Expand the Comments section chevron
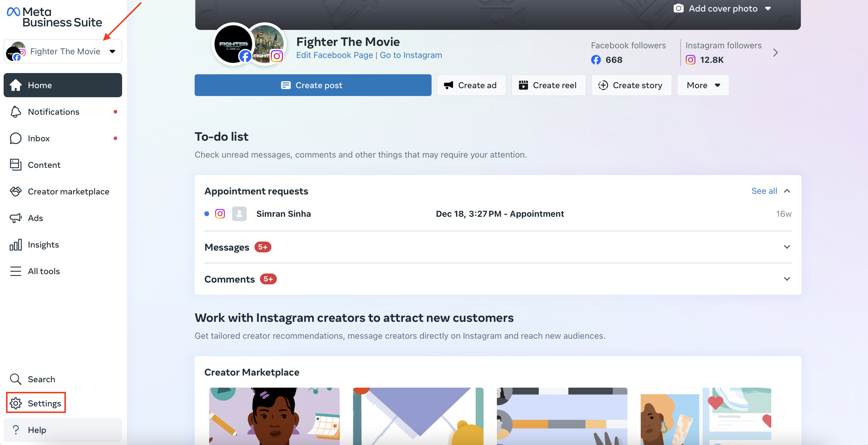This screenshot has width=868, height=445. (787, 279)
